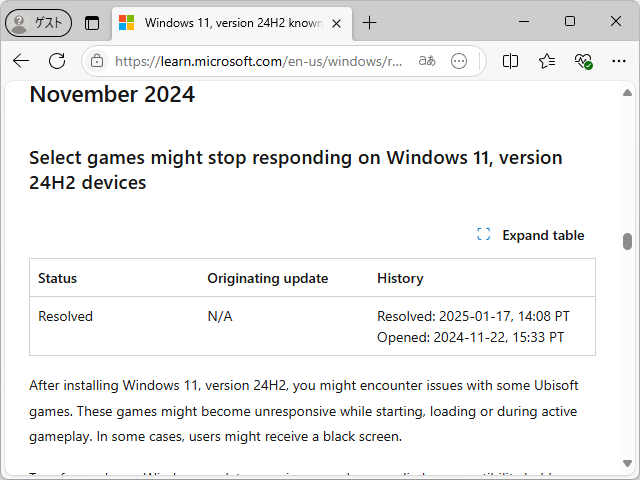
Task: Toggle split screen view icon
Action: click(510, 61)
